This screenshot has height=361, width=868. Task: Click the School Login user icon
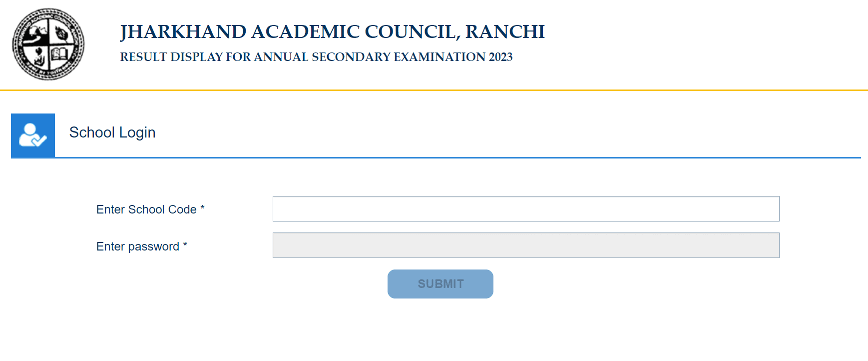[33, 135]
